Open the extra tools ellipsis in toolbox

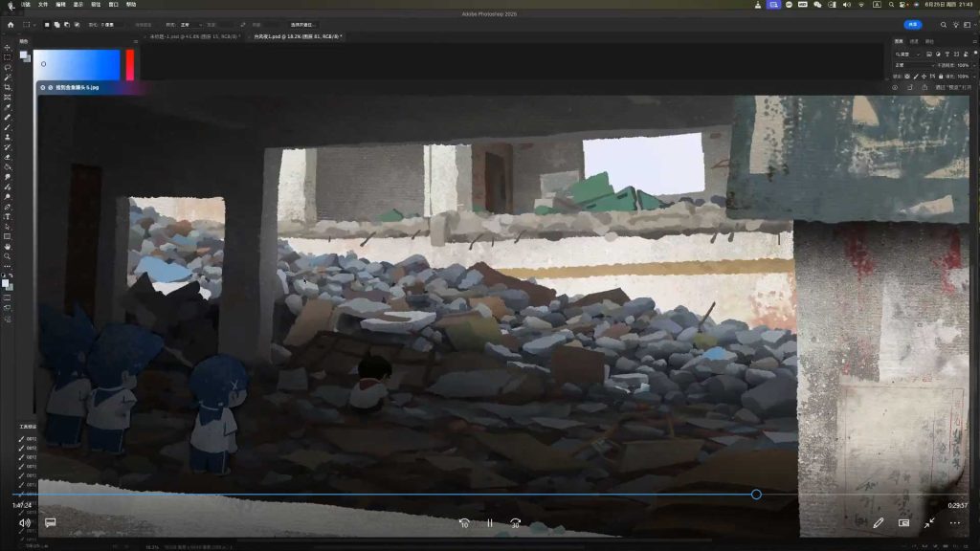(x=8, y=266)
